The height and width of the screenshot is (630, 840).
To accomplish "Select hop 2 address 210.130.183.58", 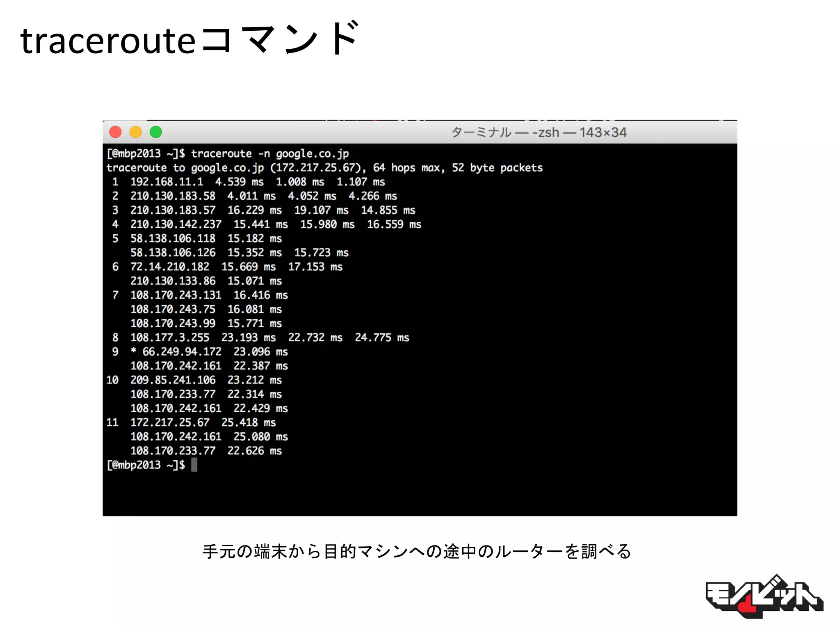I will coord(173,196).
